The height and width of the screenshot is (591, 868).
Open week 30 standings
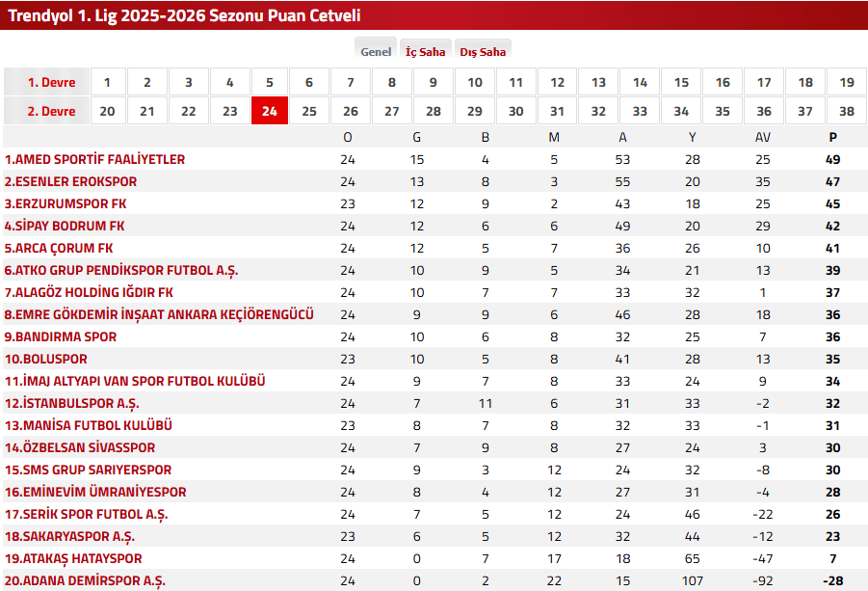(515, 111)
